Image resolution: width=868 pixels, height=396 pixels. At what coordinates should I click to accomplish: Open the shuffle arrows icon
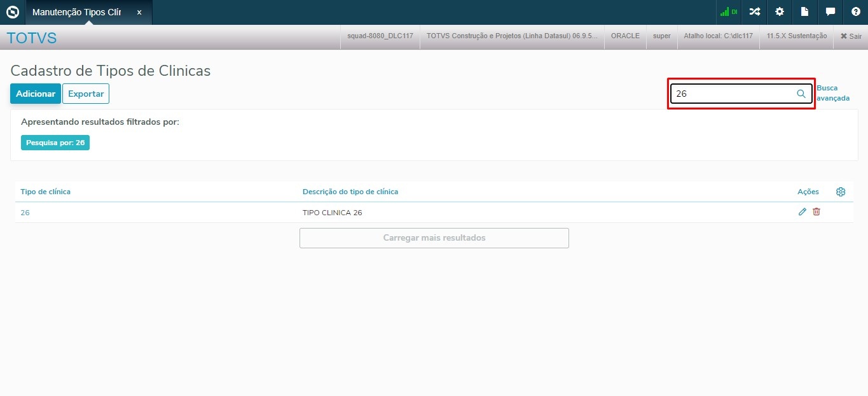754,12
